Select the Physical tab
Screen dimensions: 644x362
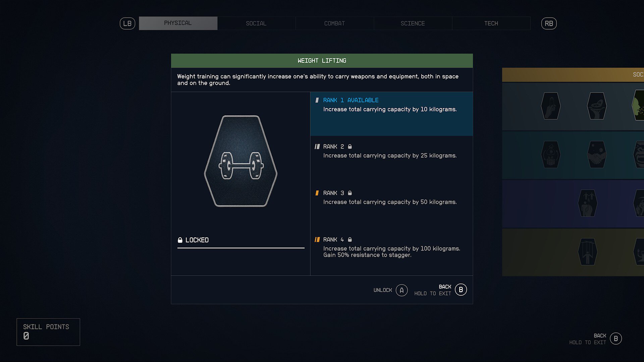pos(177,23)
